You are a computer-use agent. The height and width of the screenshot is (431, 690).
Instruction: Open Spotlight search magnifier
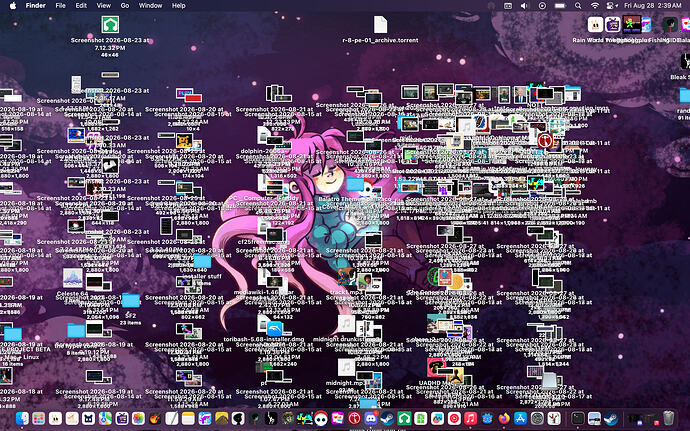click(578, 6)
